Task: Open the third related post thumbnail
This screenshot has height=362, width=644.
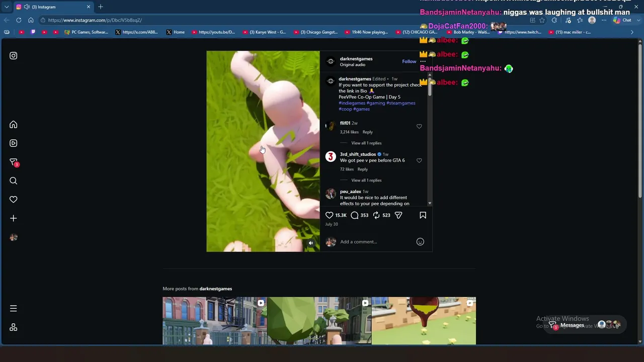Action: click(424, 321)
